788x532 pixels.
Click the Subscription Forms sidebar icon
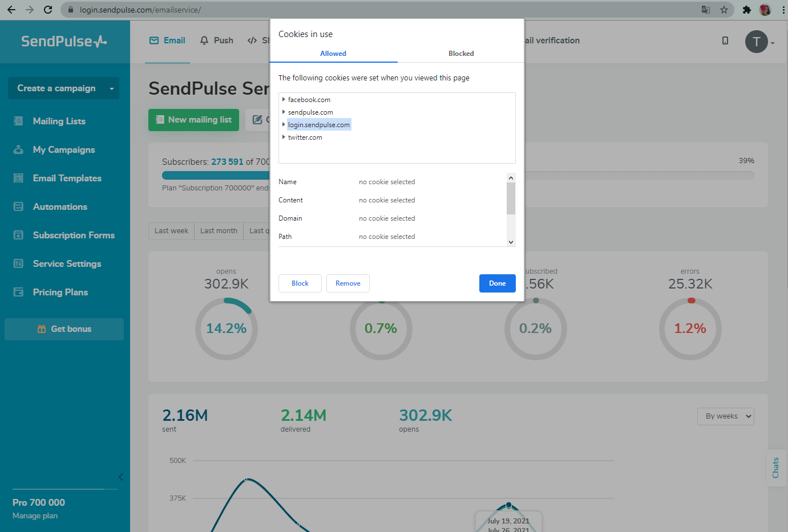point(18,235)
